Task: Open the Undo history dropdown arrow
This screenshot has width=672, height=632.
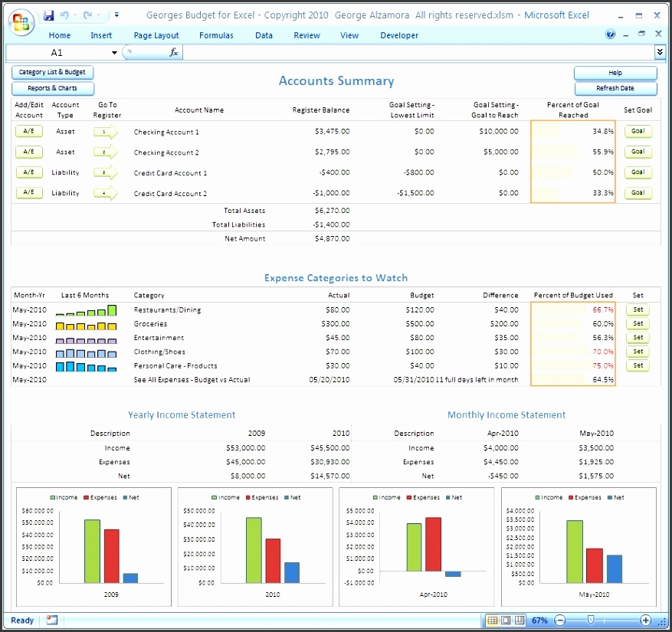Action: (x=75, y=15)
